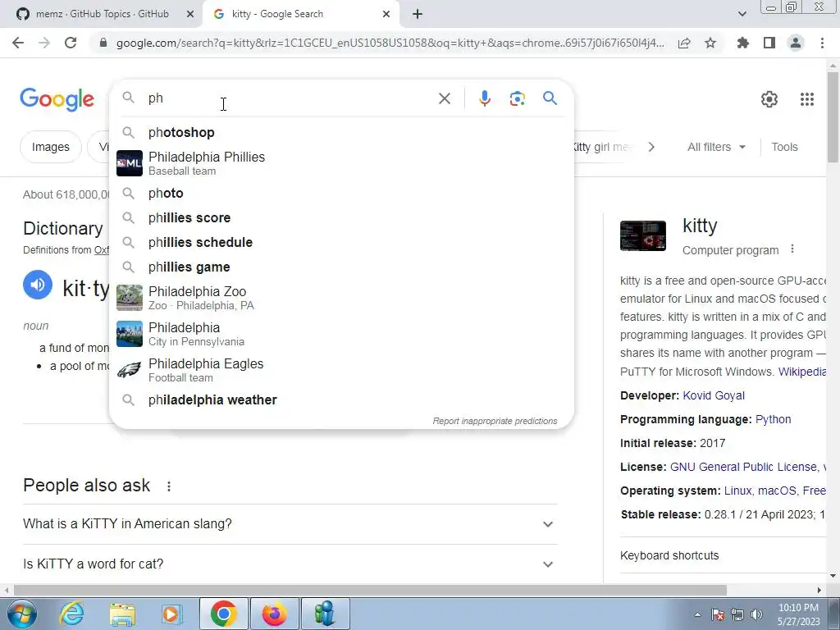Image resolution: width=840 pixels, height=630 pixels.
Task: Click inside the search box containing 'ph'
Action: click(290, 98)
